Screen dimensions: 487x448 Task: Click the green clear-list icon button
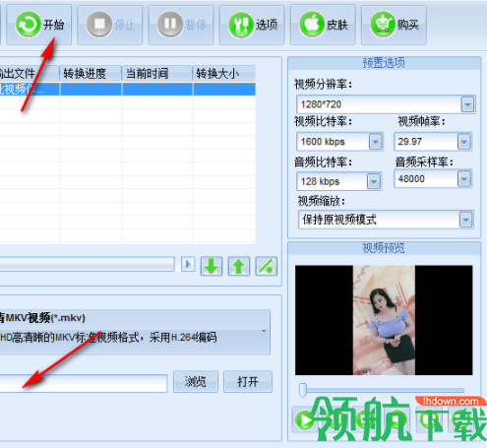(x=267, y=266)
